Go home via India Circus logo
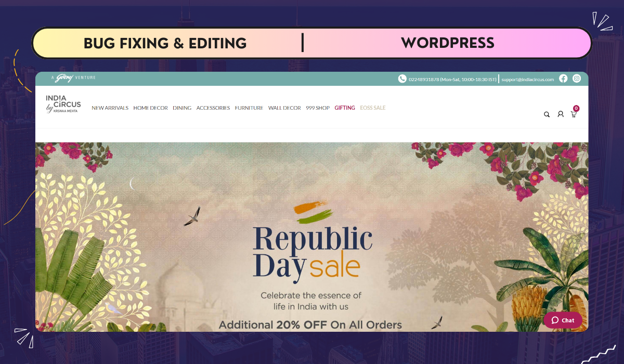The image size is (624, 364). [63, 104]
